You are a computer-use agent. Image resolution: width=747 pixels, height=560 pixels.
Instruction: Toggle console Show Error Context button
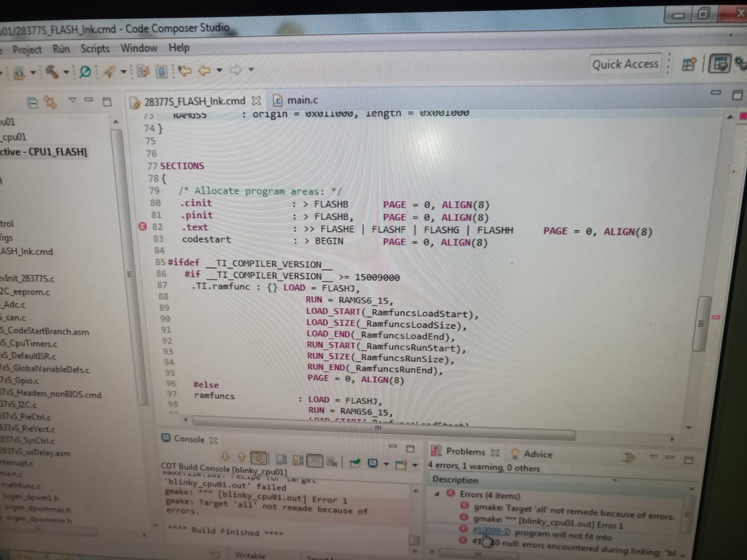[x=259, y=458]
